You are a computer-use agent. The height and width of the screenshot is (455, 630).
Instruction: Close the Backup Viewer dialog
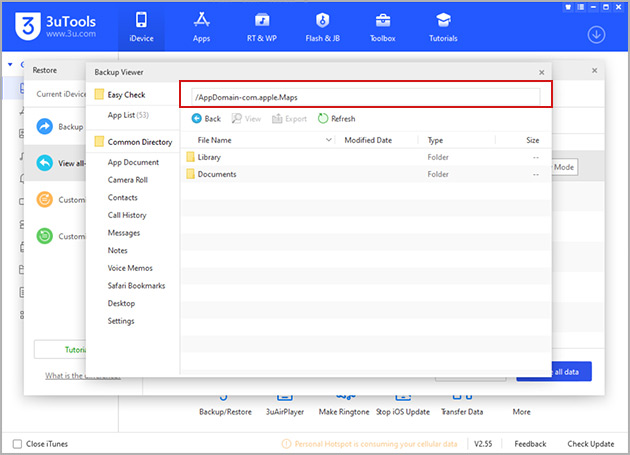(541, 73)
